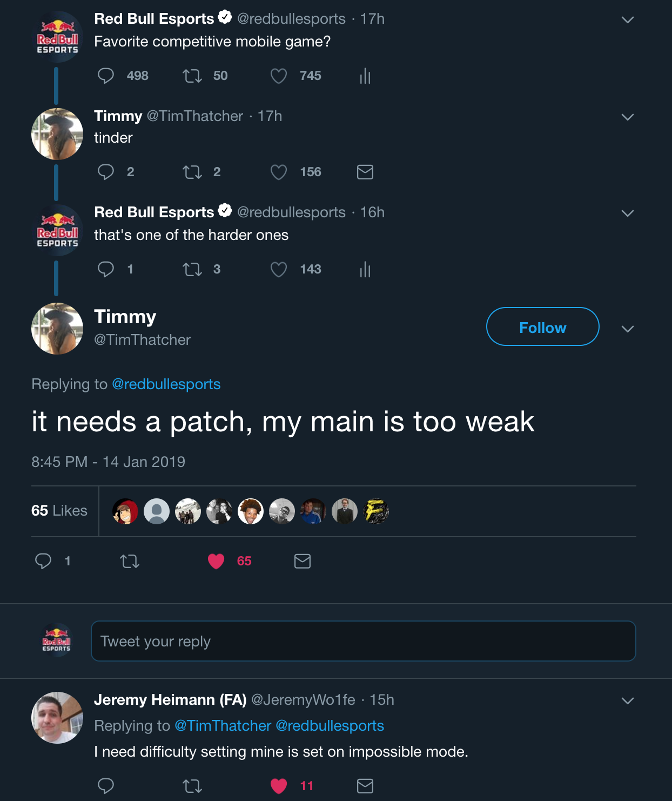Reply to 'that's one of the harder ones'
The height and width of the screenshot is (801, 672).
coord(106,269)
